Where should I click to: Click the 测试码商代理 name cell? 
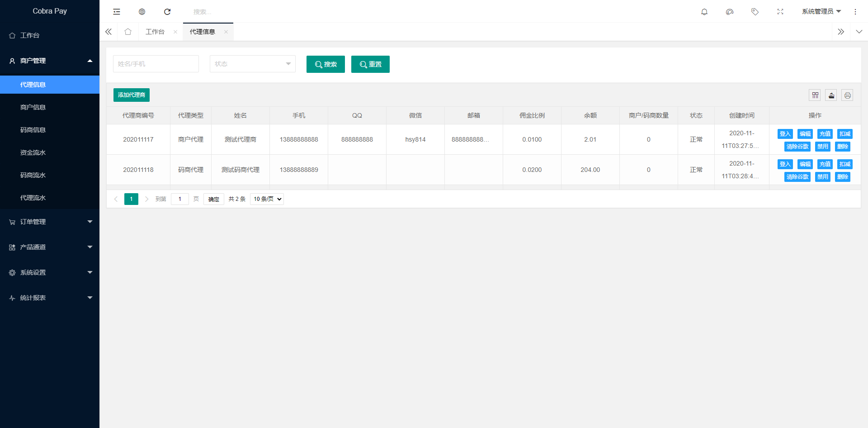(241, 170)
